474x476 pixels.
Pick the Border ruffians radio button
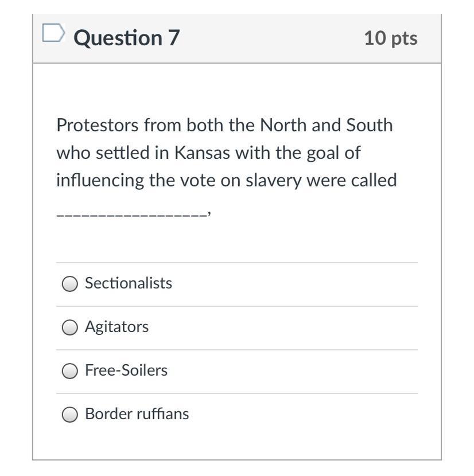pos(69,415)
